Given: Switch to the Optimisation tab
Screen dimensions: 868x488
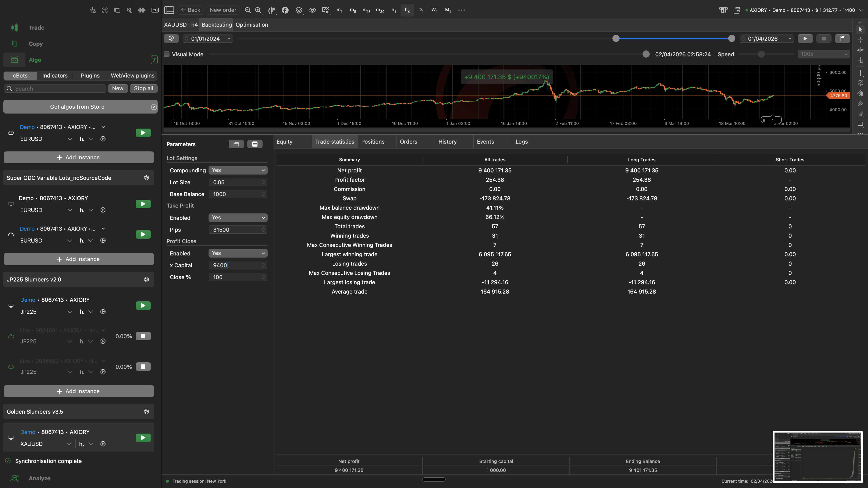Looking at the screenshot, I should (252, 25).
